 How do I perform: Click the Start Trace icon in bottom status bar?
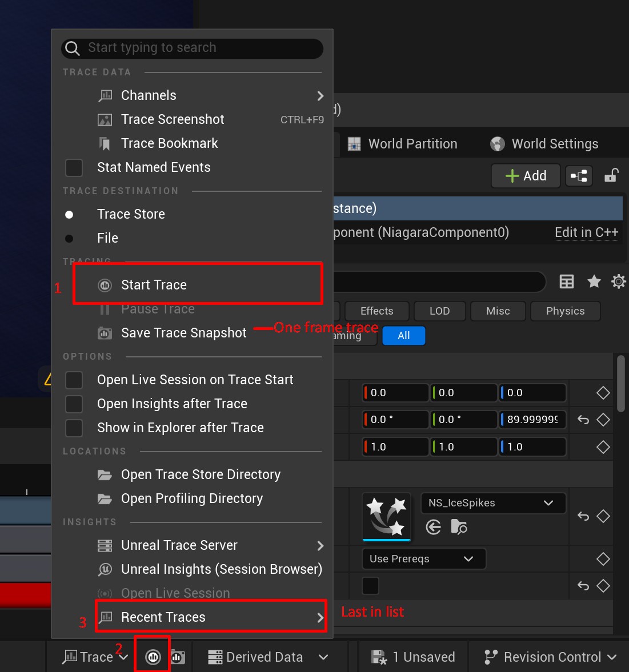point(152,657)
